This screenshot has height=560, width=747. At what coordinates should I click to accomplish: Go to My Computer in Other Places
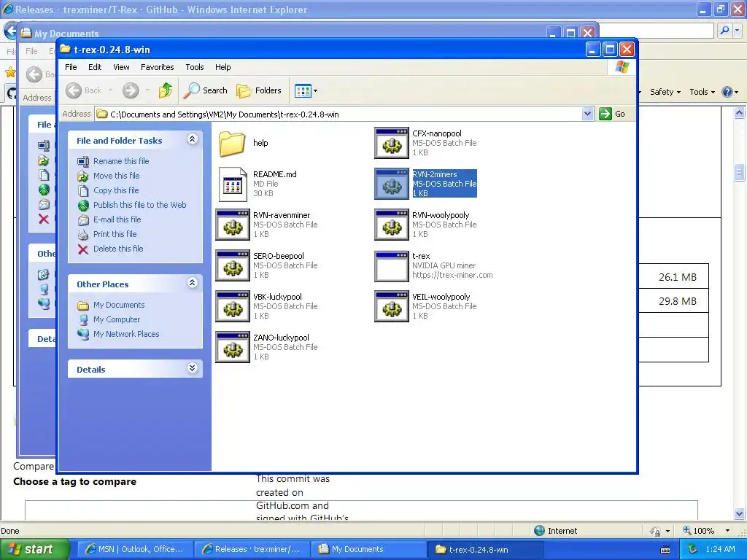coord(117,319)
